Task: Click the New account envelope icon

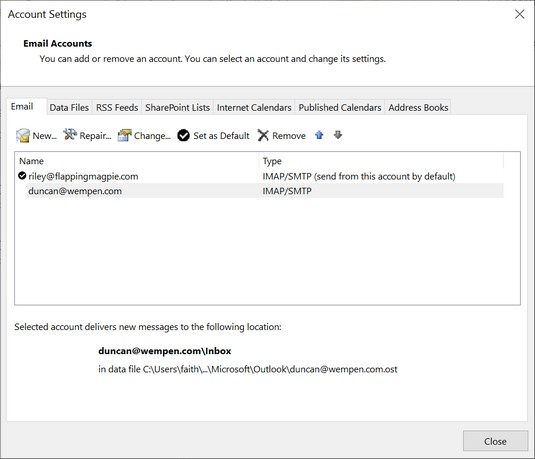Action: point(23,135)
